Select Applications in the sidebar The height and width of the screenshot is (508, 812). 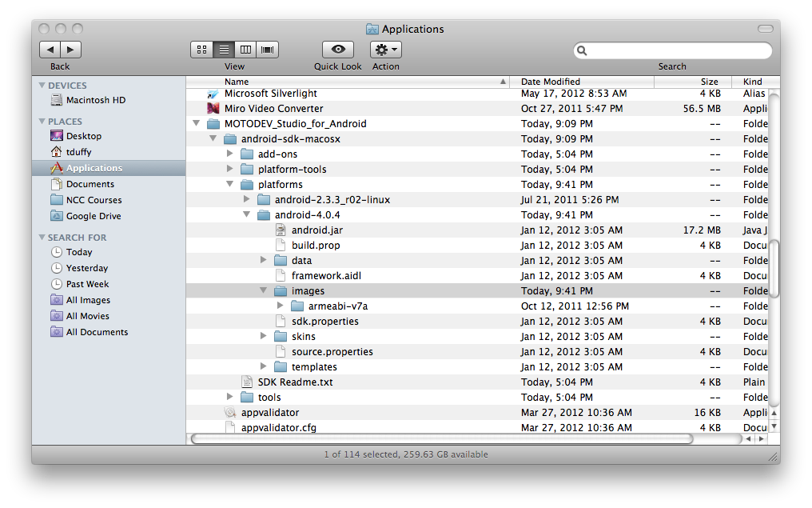(x=109, y=168)
